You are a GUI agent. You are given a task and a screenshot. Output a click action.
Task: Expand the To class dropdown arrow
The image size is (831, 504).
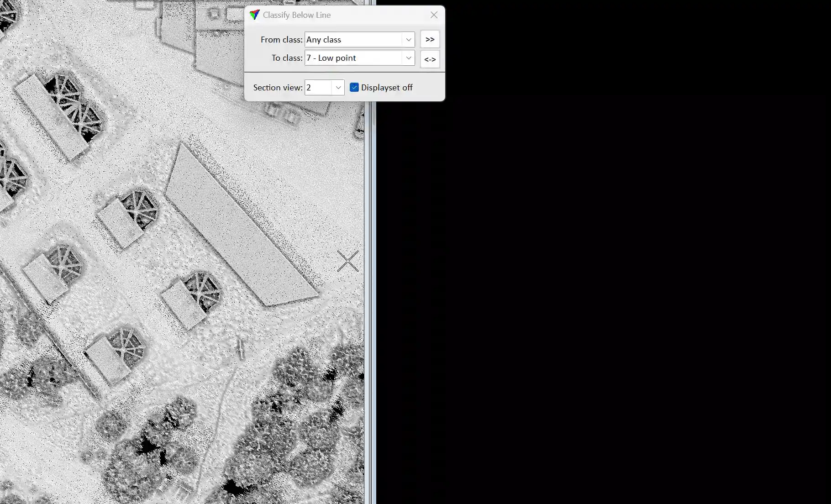pyautogui.click(x=408, y=58)
